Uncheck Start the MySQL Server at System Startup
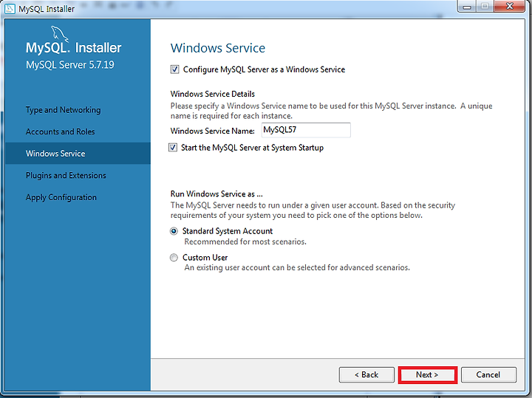 [173, 148]
